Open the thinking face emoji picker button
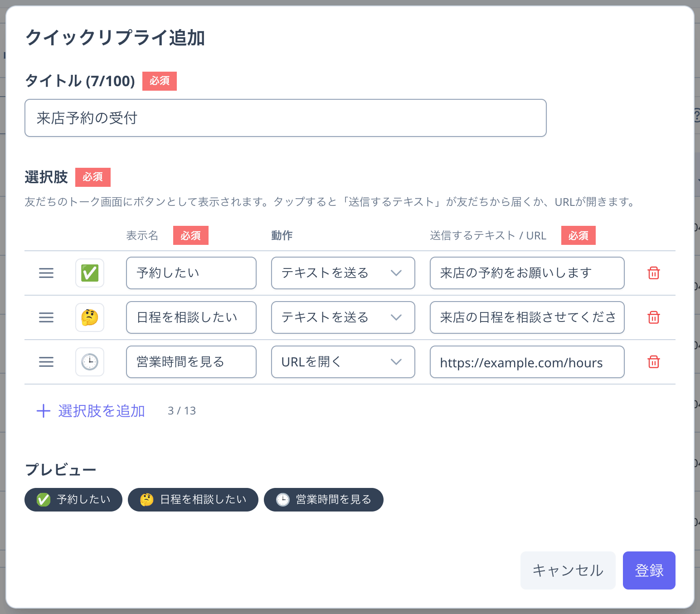Screen dimensions: 700x614 [x=90, y=317]
